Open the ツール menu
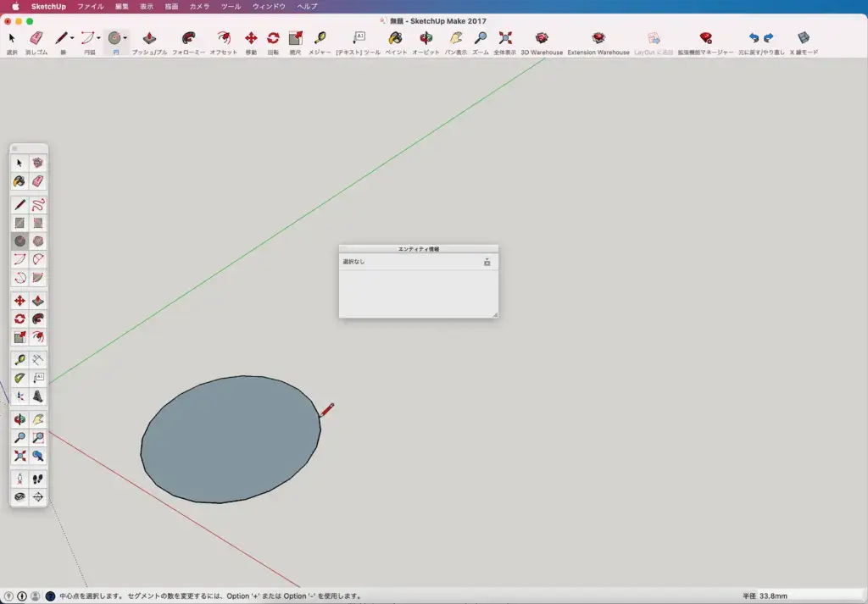This screenshot has height=604, width=868. 231,7
